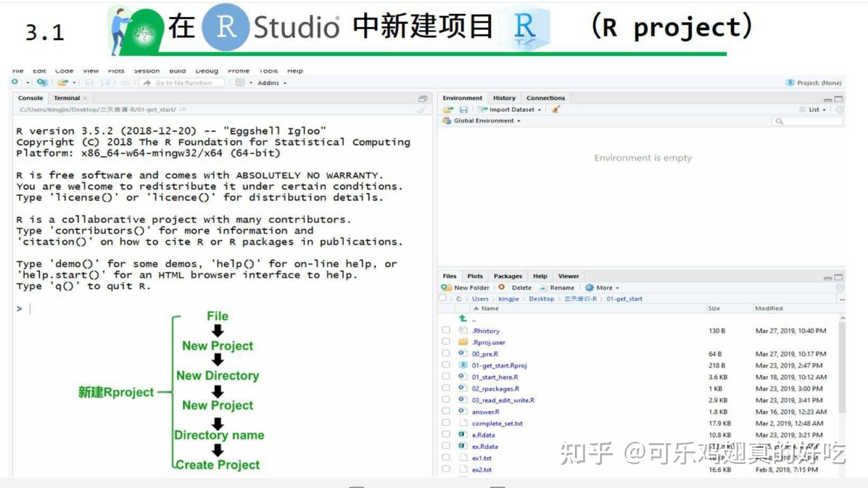
Task: Close the Terminal tab with its X
Action: tap(85, 98)
